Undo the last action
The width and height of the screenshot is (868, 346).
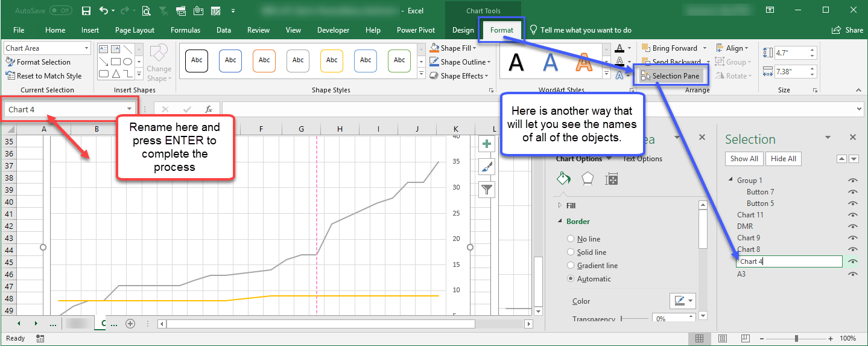(x=104, y=11)
